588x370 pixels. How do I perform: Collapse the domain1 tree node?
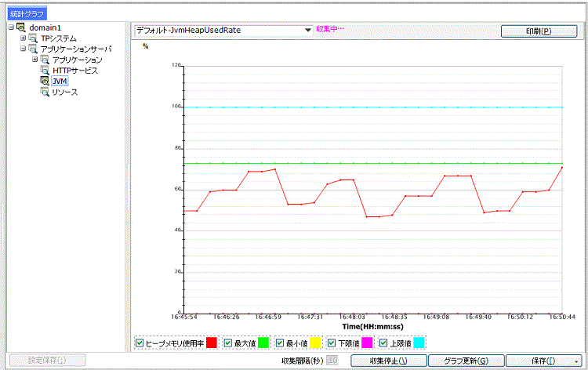point(11,27)
